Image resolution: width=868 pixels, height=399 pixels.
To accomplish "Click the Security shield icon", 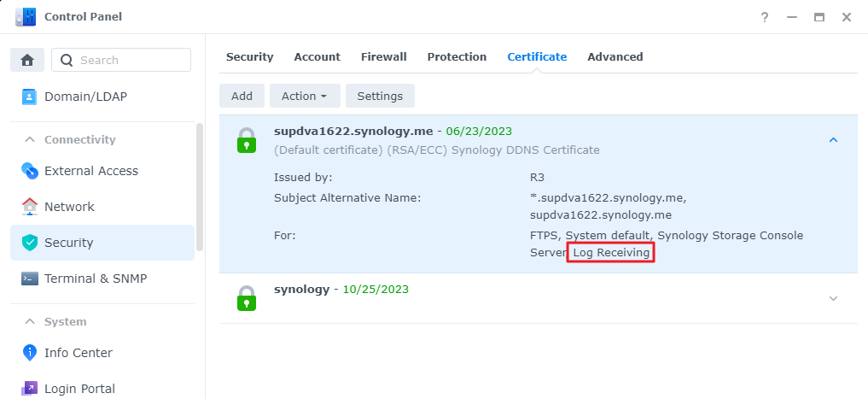I will 29,242.
